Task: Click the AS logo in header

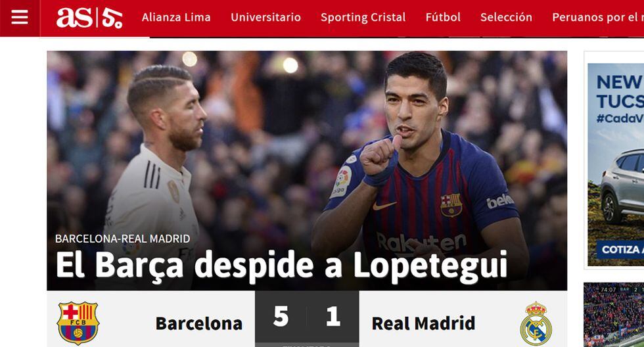Action: (x=89, y=18)
